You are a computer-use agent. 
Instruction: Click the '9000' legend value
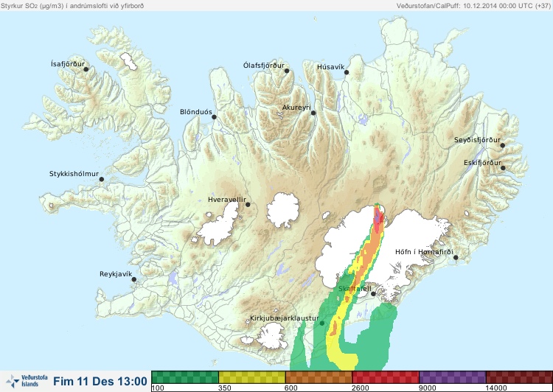tap(428, 388)
